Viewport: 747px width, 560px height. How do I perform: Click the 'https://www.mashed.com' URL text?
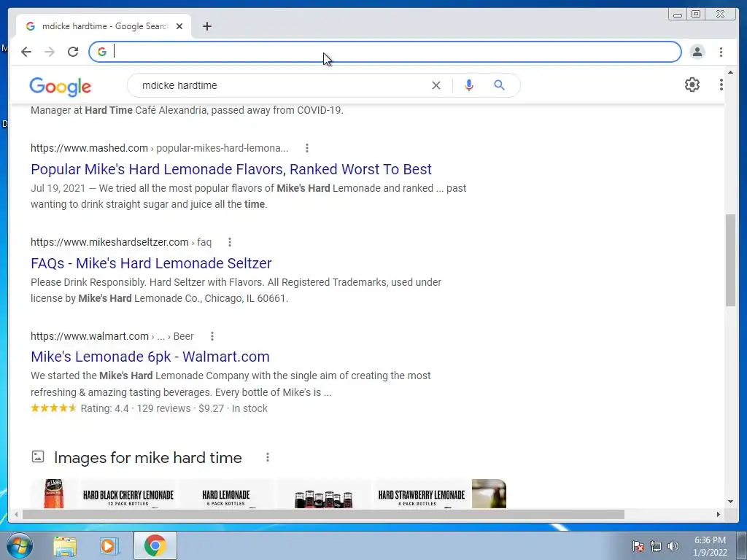point(89,148)
